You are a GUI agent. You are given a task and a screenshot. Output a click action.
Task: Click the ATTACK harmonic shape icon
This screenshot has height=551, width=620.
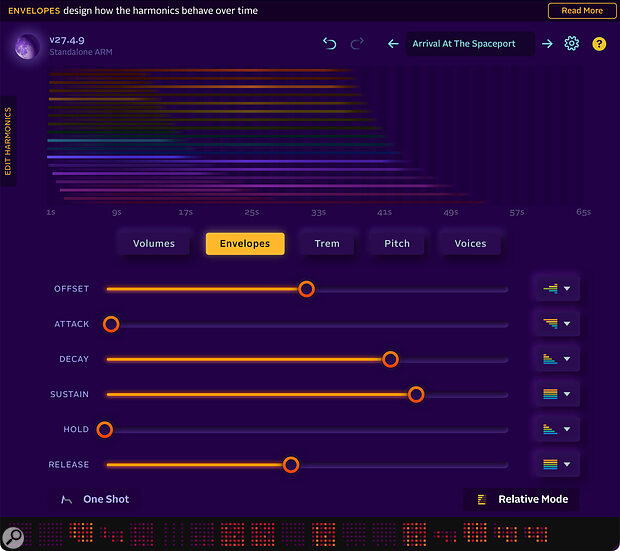pyautogui.click(x=550, y=324)
